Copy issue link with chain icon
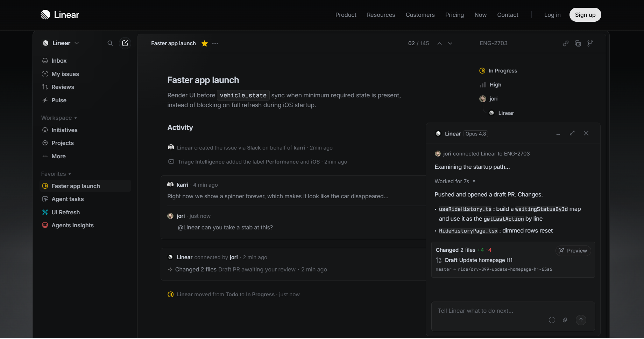 click(x=565, y=43)
